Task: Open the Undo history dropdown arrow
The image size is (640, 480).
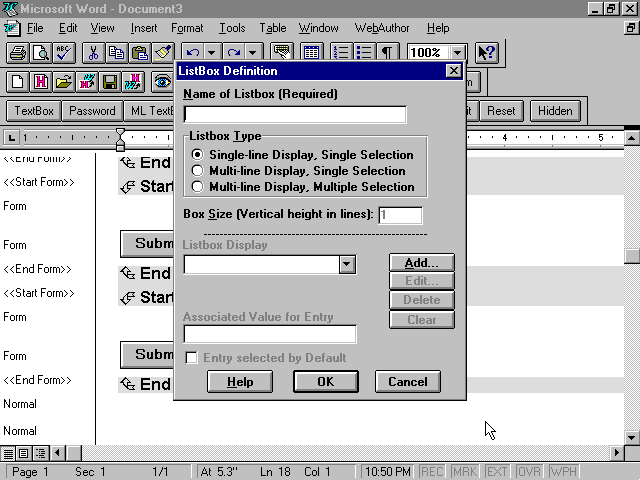Action: point(212,53)
